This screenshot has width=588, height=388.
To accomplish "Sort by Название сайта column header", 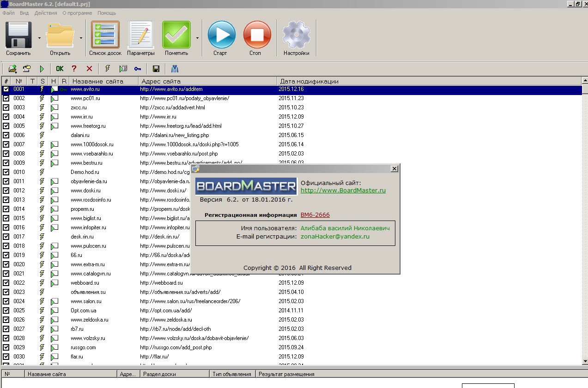I will (104, 81).
